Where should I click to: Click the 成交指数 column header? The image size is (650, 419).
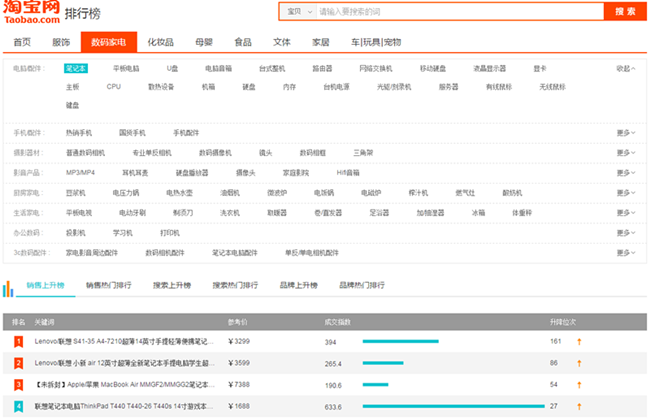[337, 322]
